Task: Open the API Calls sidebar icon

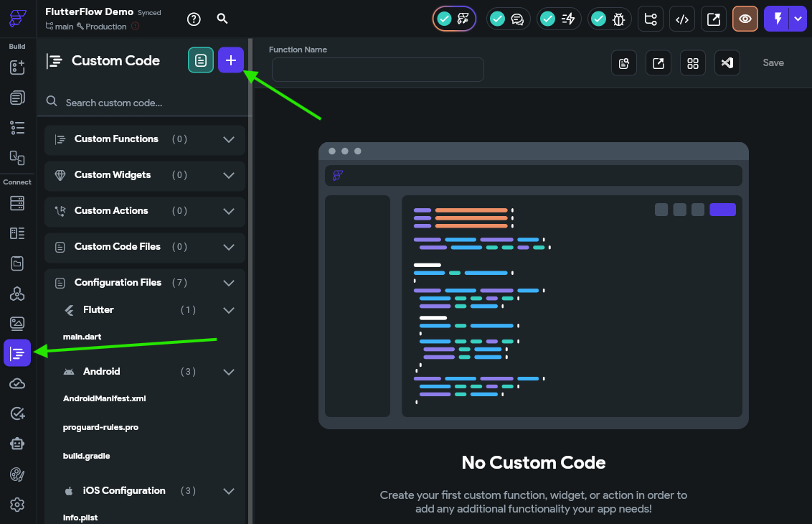Action: 17,294
